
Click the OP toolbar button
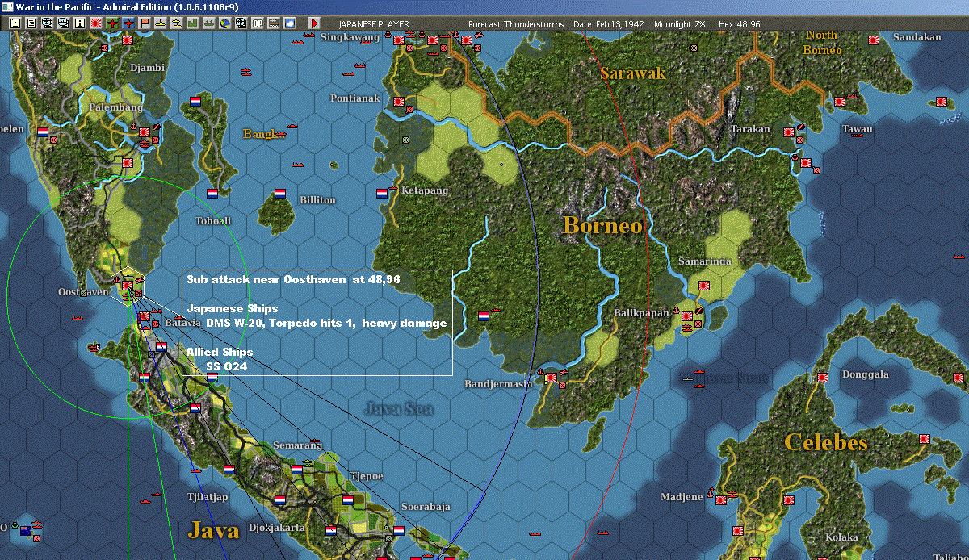[x=257, y=23]
